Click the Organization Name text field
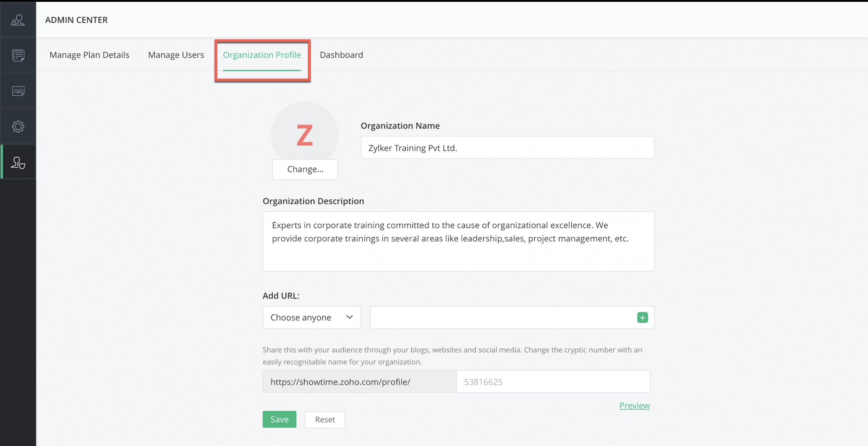This screenshot has width=868, height=446. tap(507, 148)
